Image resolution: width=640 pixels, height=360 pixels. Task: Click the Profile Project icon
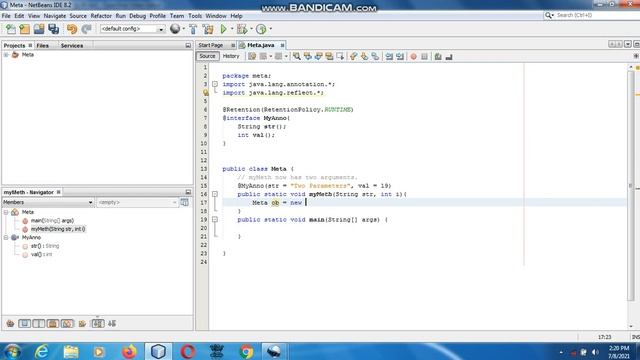tap(261, 29)
